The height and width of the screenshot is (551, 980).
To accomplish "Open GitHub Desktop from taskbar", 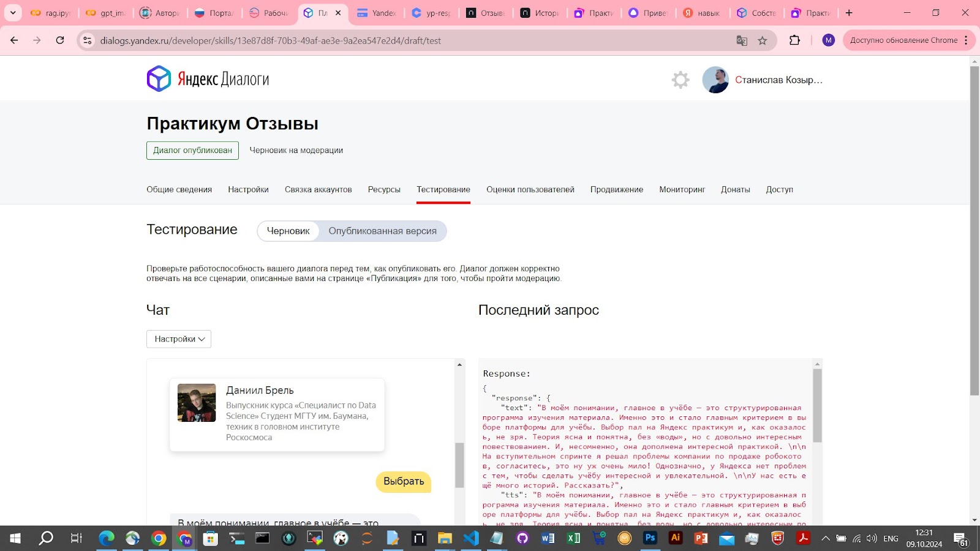I will (x=522, y=538).
